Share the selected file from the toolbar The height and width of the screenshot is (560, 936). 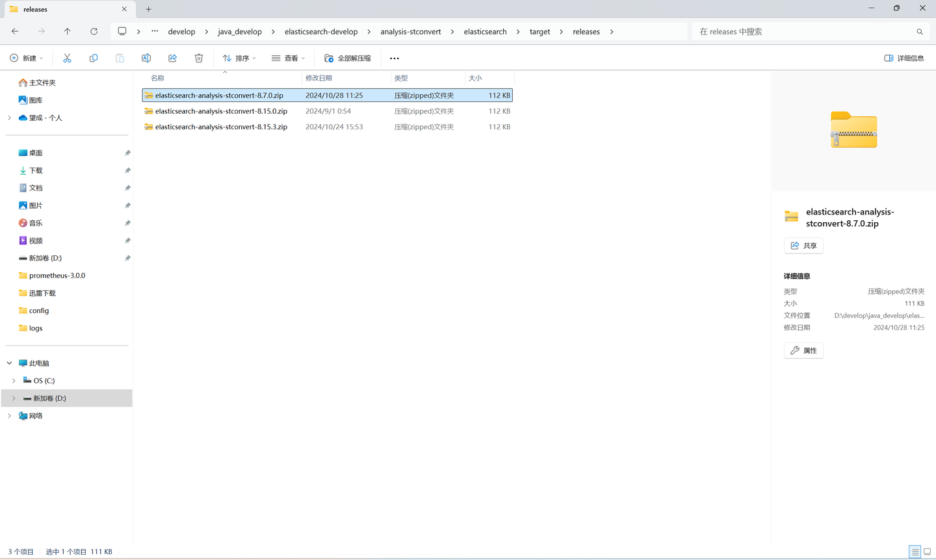point(172,58)
